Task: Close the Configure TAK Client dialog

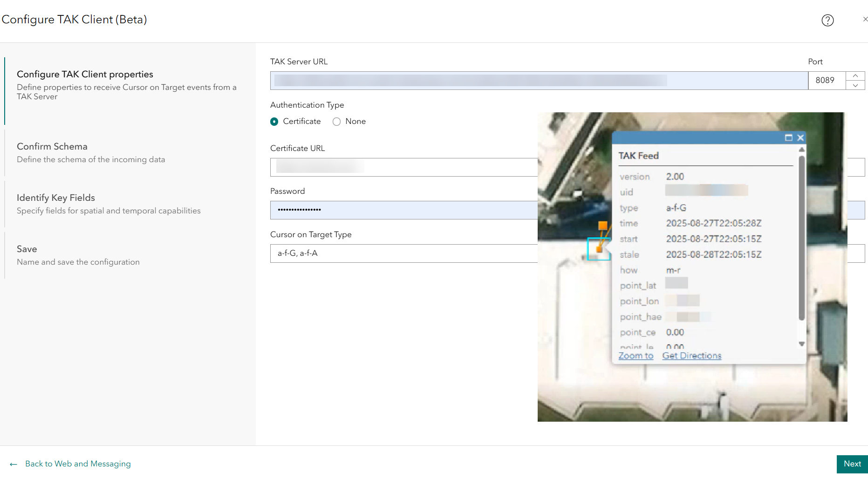Action: pyautogui.click(x=865, y=19)
